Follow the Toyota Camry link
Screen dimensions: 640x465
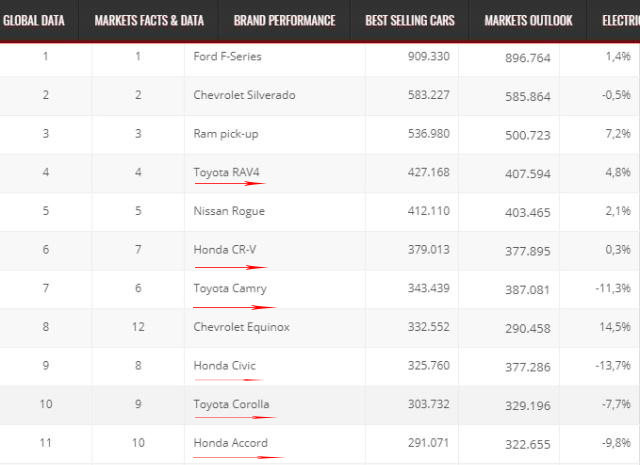[228, 288]
